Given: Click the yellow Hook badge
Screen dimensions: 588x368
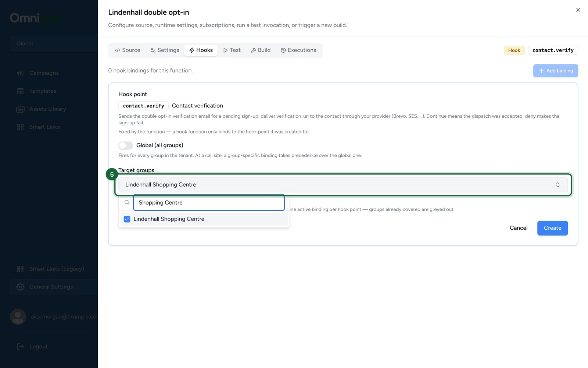Looking at the screenshot, I should coord(514,50).
